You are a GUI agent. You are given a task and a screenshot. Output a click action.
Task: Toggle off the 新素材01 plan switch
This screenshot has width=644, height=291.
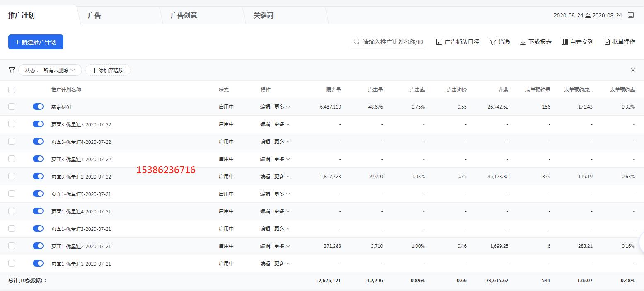[x=38, y=107]
